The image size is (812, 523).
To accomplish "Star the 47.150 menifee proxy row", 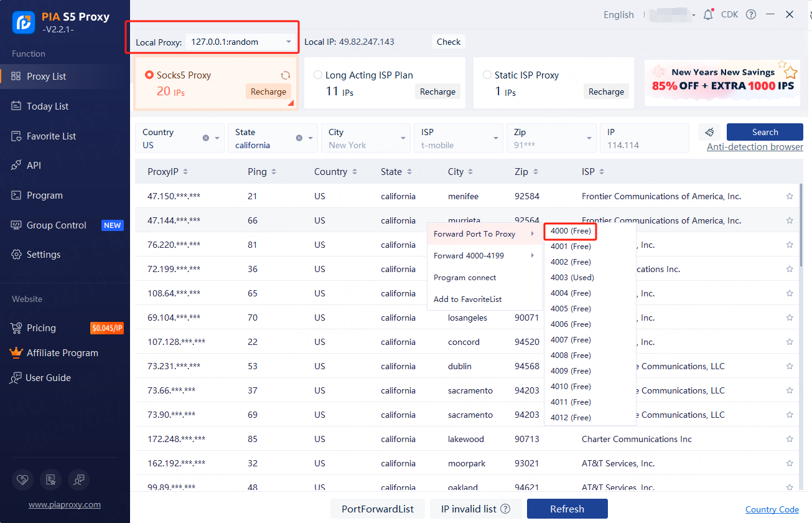I will 790,196.
